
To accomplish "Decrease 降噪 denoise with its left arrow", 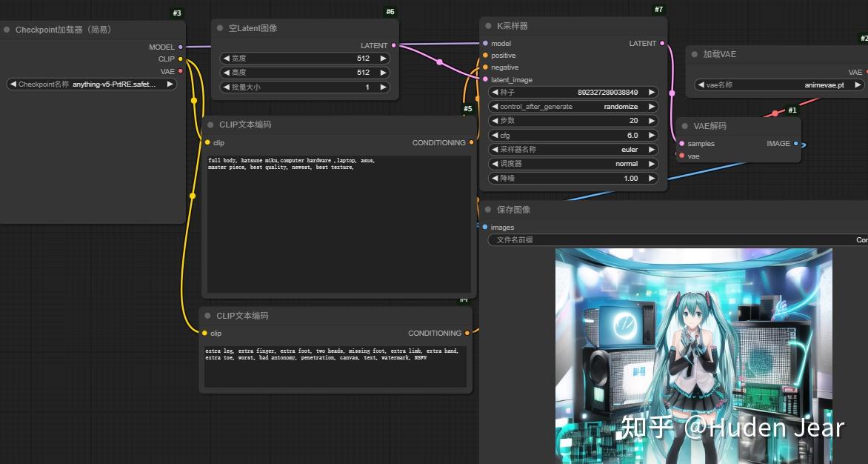I will coord(495,179).
